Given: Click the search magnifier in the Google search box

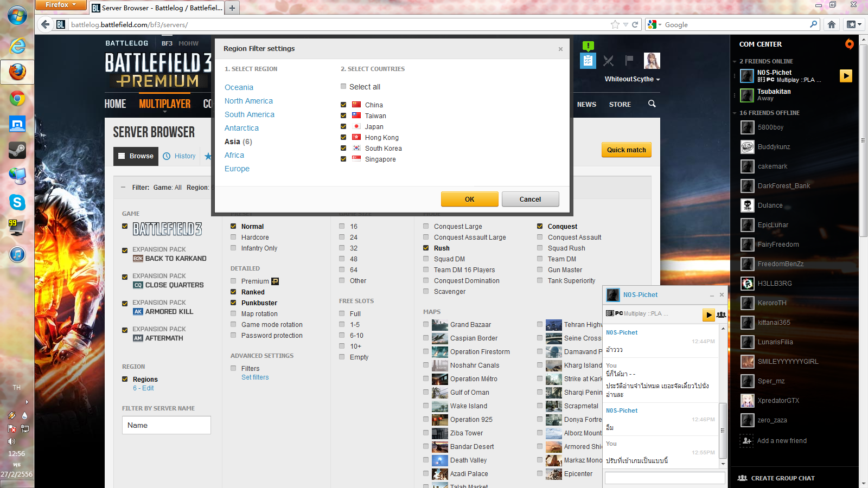Looking at the screenshot, I should 813,24.
